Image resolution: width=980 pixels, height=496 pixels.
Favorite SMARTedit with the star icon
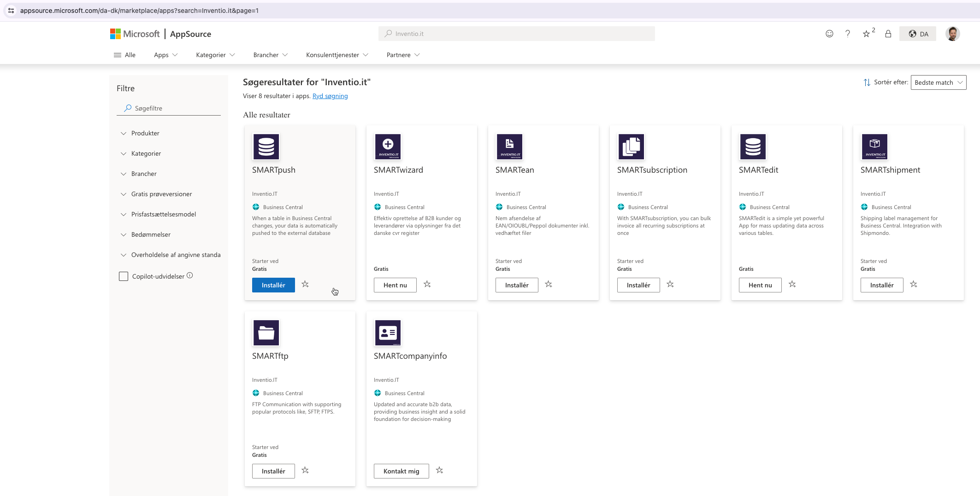point(792,284)
